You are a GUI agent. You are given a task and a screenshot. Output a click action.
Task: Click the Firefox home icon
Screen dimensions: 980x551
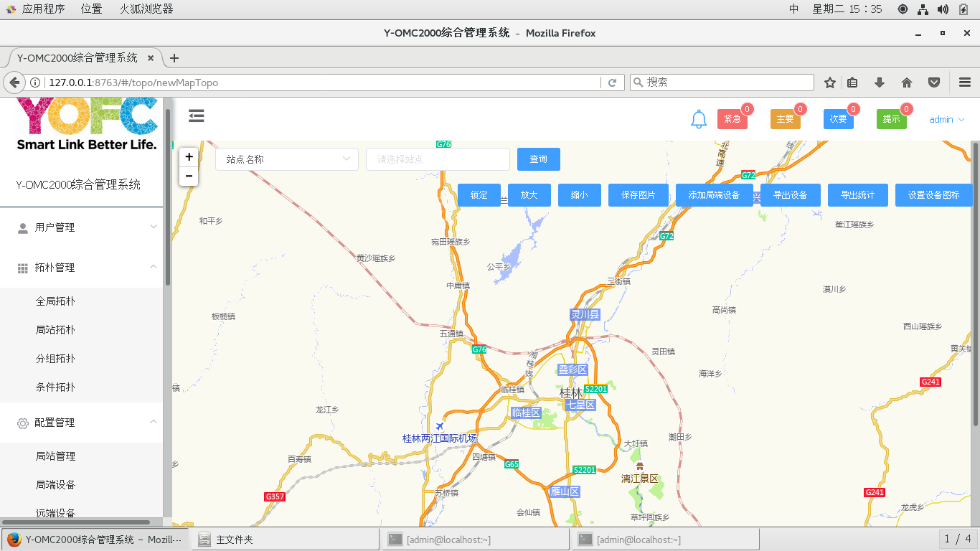point(907,83)
